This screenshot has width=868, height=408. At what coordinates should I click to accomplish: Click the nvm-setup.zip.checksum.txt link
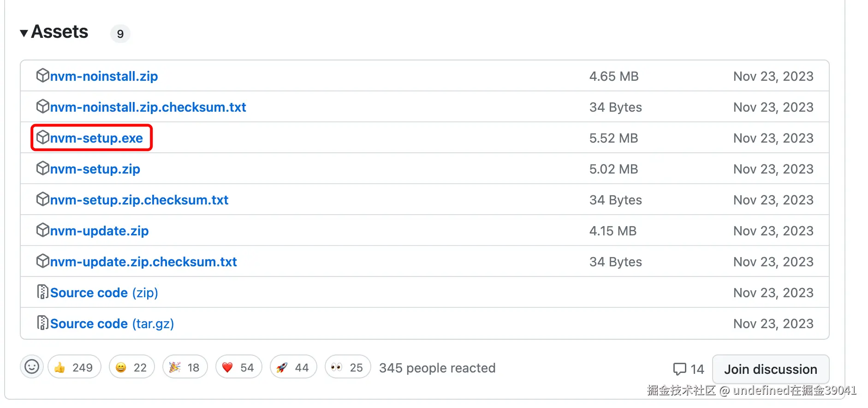(139, 200)
